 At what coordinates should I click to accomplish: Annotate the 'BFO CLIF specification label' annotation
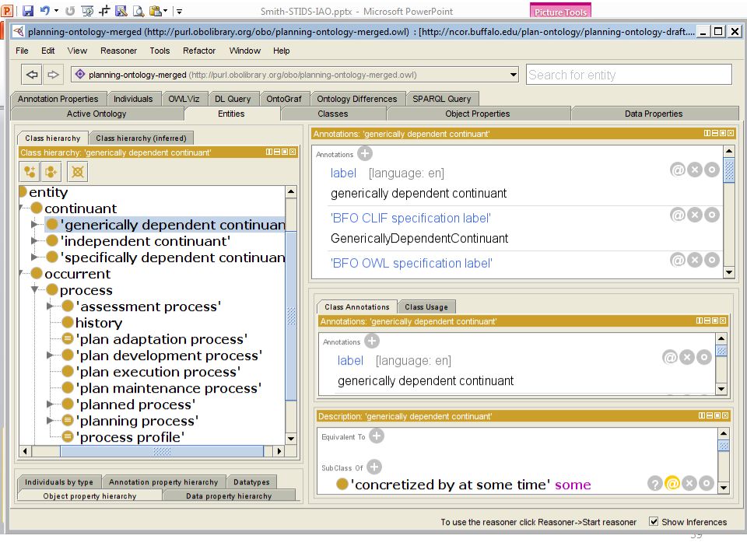pos(678,215)
